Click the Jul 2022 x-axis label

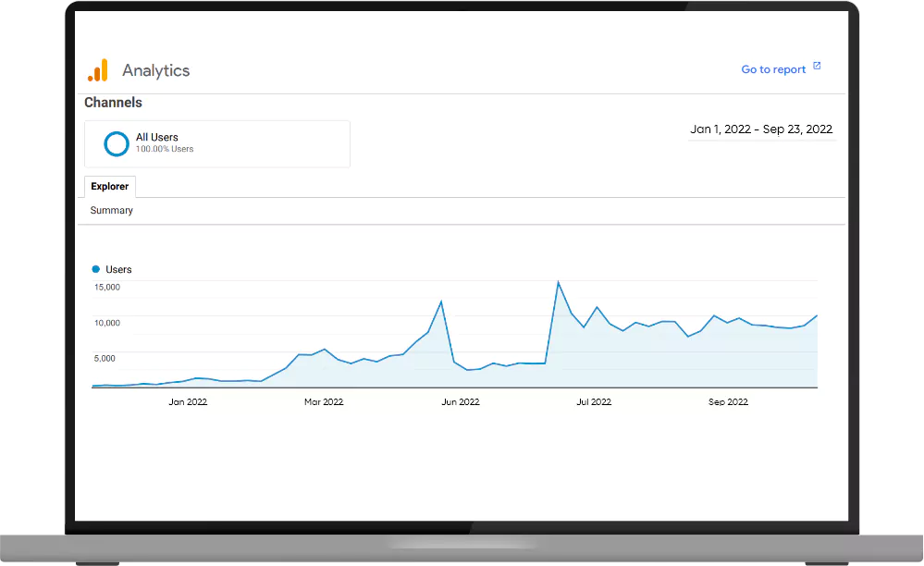(594, 401)
